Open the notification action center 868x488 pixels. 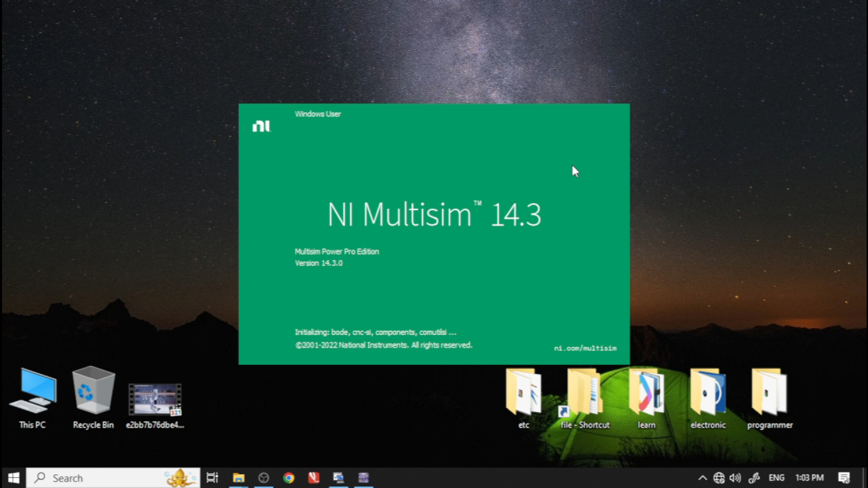click(844, 478)
